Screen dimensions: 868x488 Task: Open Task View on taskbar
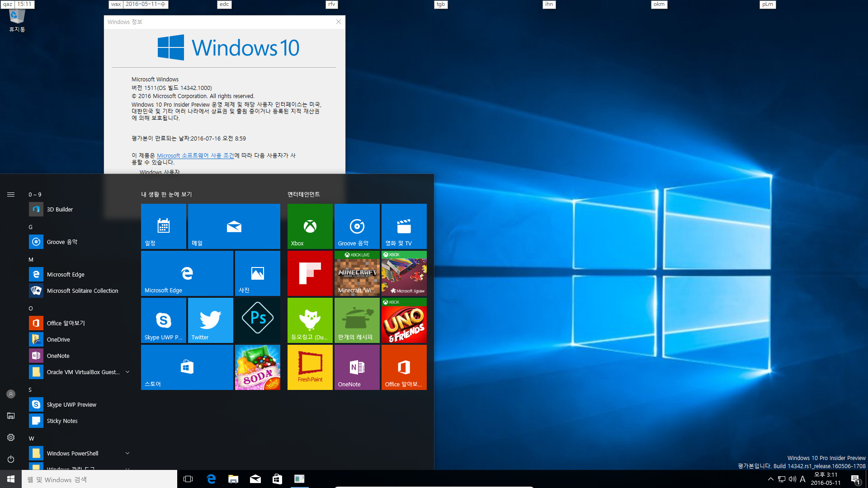[x=188, y=479]
